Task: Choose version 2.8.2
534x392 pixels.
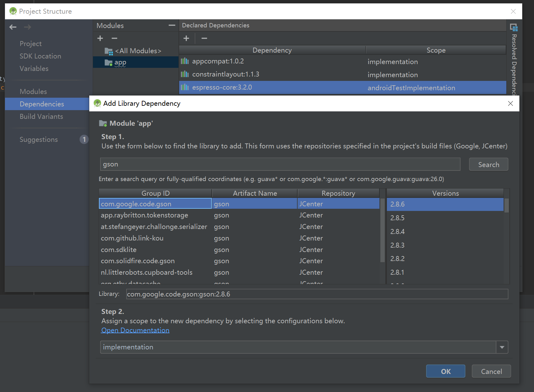Action: 445,259
